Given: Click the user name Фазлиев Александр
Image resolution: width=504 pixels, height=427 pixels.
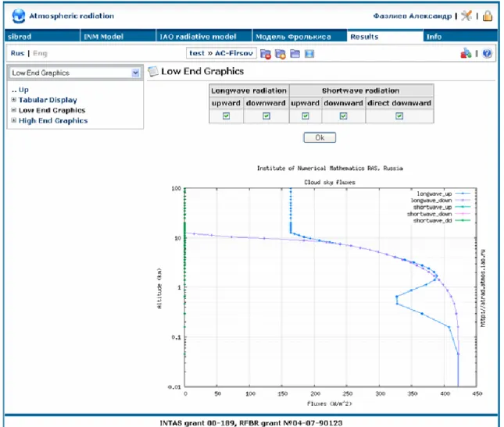Looking at the screenshot, I should click(x=413, y=16).
